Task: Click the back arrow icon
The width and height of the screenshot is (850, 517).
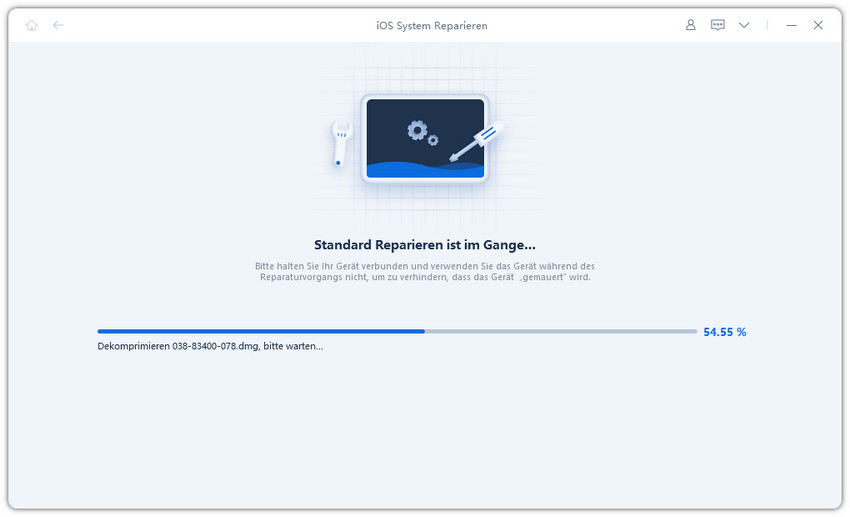Action: click(58, 25)
